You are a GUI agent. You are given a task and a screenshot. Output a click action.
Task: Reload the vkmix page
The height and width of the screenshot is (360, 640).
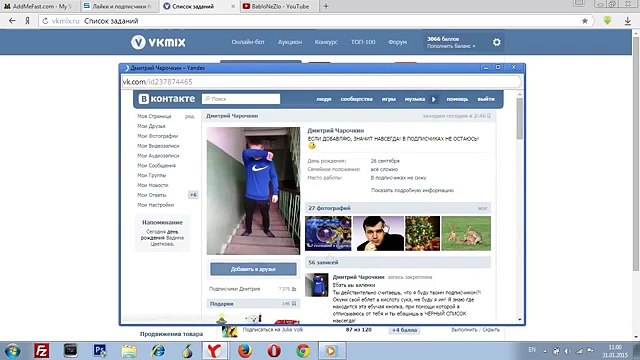click(45, 21)
